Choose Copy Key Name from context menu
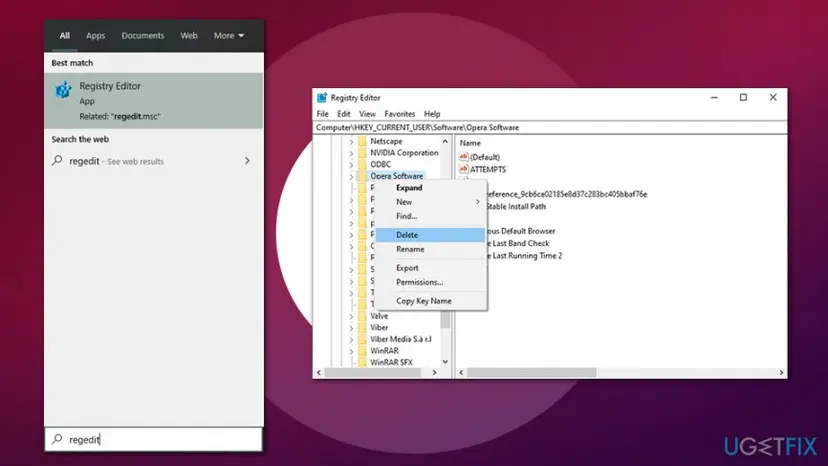This screenshot has width=828, height=466. coord(431,301)
